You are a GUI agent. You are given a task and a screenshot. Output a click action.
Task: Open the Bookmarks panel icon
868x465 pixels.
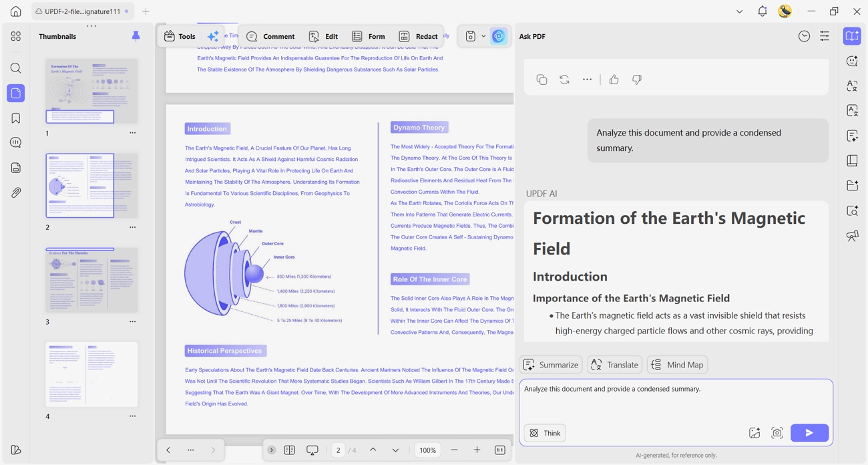point(16,118)
